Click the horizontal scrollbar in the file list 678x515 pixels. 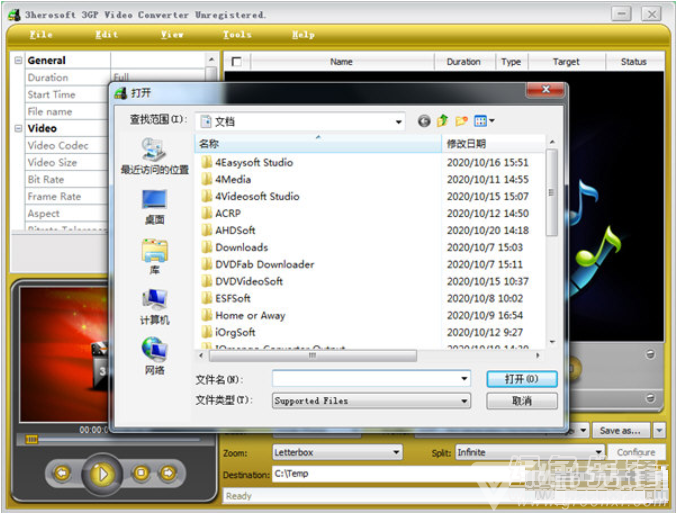click(x=313, y=355)
